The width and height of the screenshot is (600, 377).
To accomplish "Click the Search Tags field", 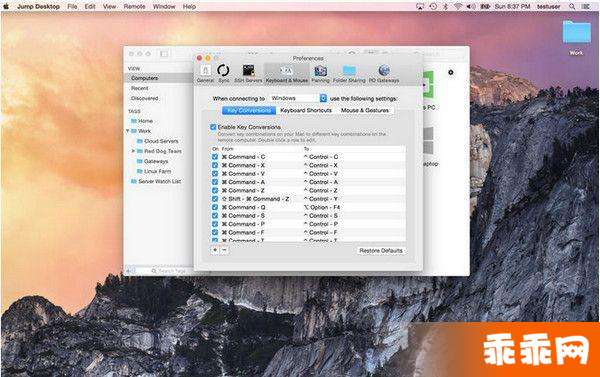I will pyautogui.click(x=171, y=271).
